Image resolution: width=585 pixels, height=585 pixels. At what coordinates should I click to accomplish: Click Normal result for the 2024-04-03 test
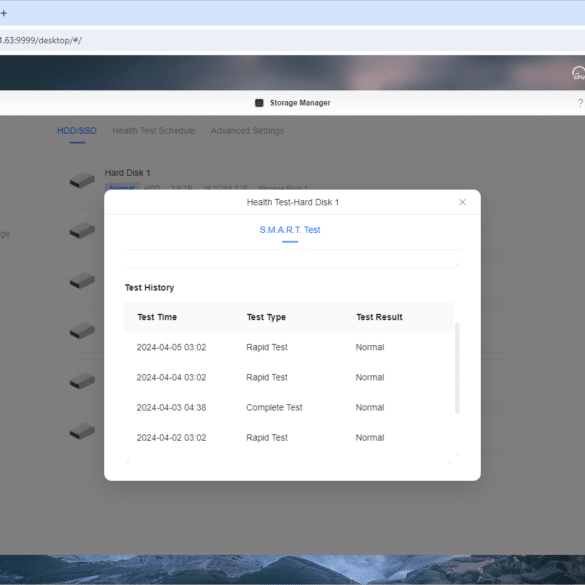click(x=370, y=407)
